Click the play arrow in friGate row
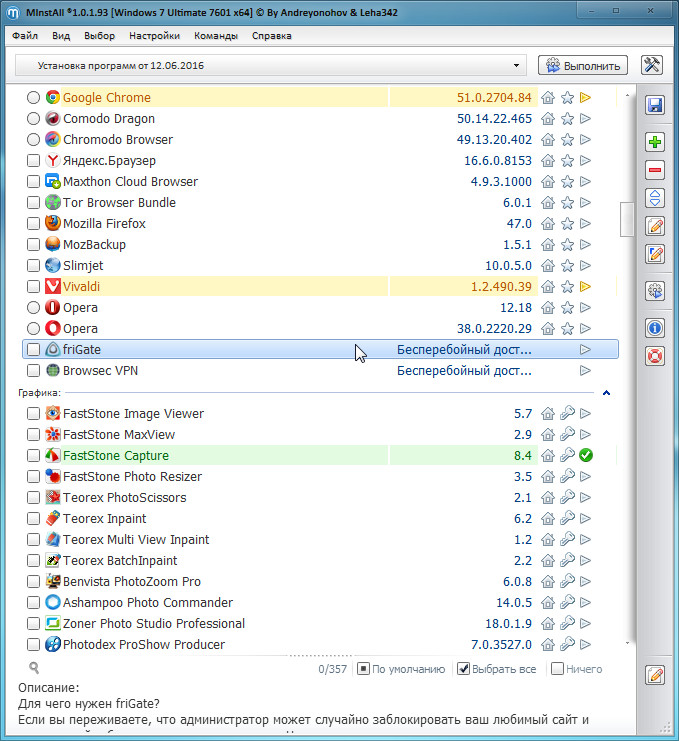Viewport: 679px width, 741px height. pos(585,349)
